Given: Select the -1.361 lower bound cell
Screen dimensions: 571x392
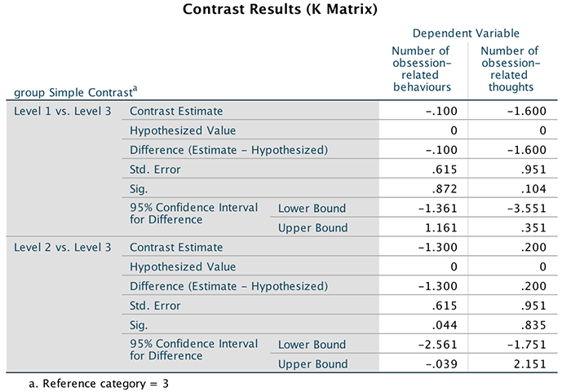Looking at the screenshot, I should click(x=440, y=209).
